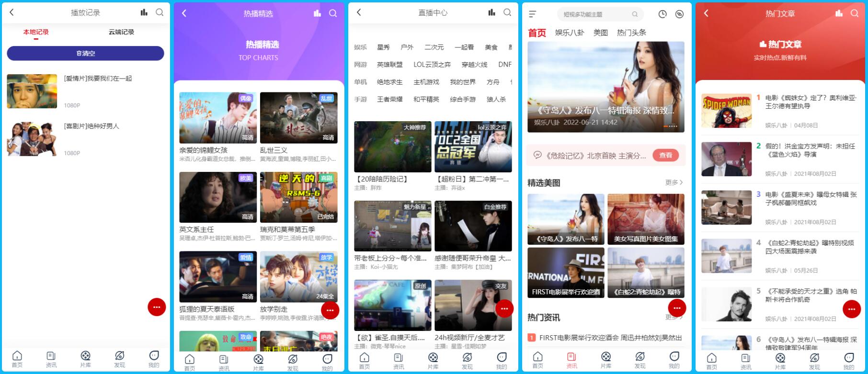Focus the 短视多功能主题 search field
The height and width of the screenshot is (374, 868).
[596, 14]
